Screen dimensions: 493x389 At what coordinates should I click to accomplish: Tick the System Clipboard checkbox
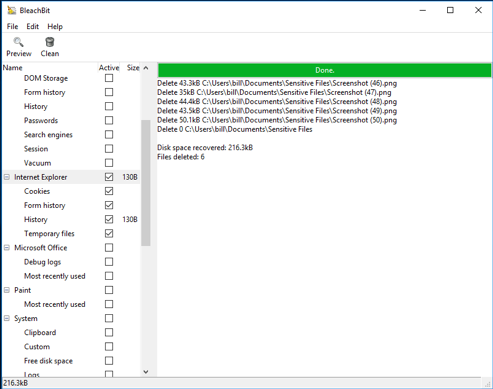pos(109,332)
